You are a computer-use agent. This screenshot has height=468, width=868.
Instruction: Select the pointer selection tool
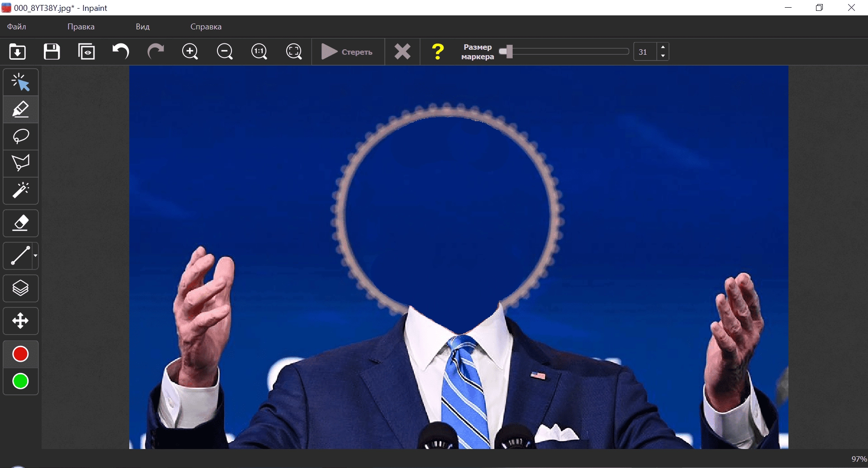tap(21, 82)
